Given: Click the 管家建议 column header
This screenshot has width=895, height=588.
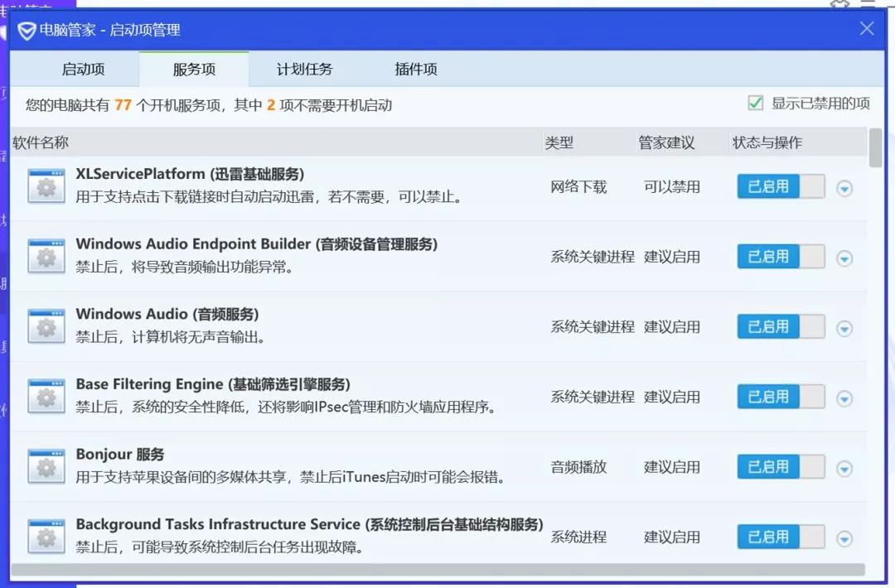Looking at the screenshot, I should coord(666,142).
